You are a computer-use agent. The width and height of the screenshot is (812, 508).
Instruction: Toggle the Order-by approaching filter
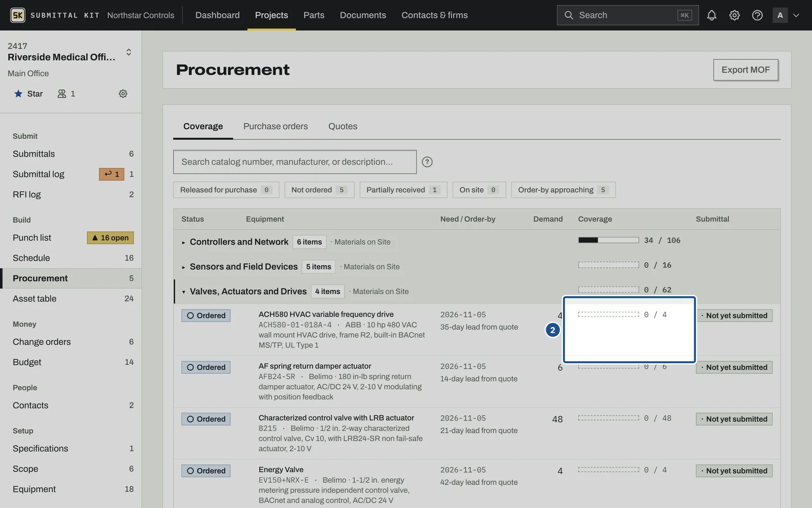[x=563, y=189]
